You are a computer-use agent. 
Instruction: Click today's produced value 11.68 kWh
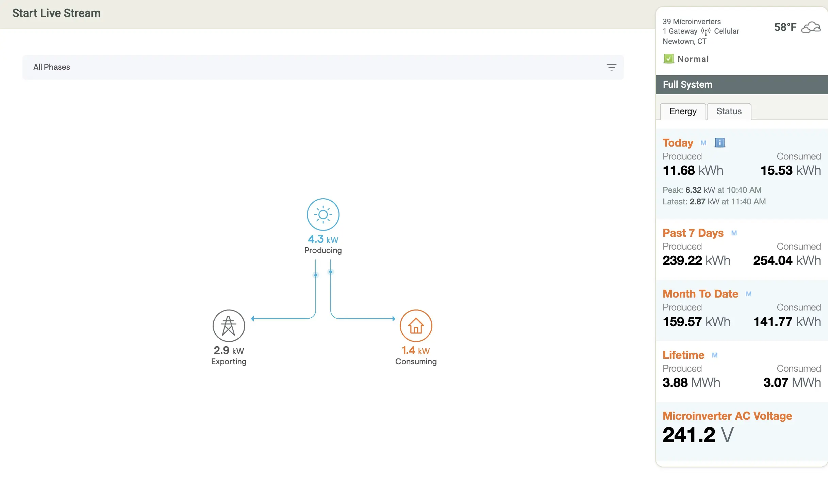coord(693,170)
